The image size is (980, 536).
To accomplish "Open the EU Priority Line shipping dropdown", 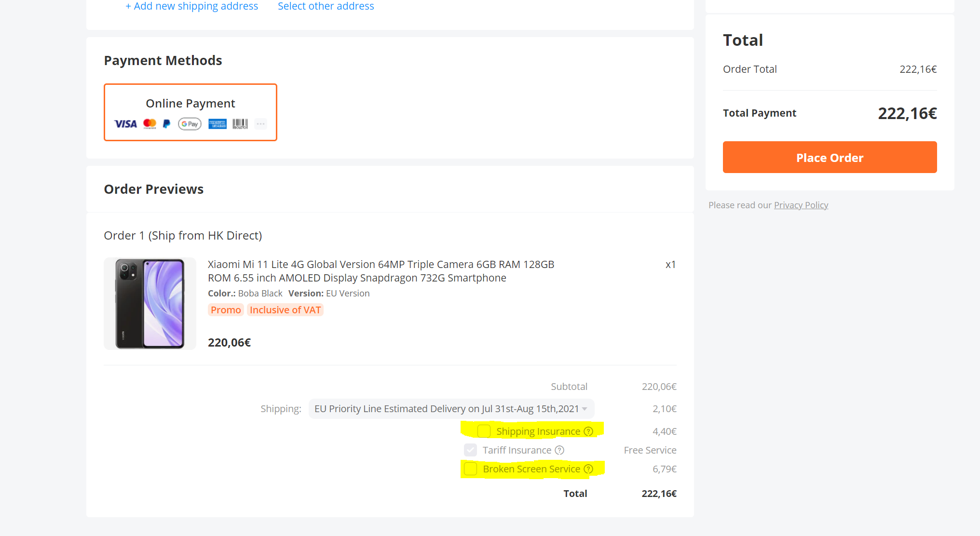I will [x=451, y=409].
